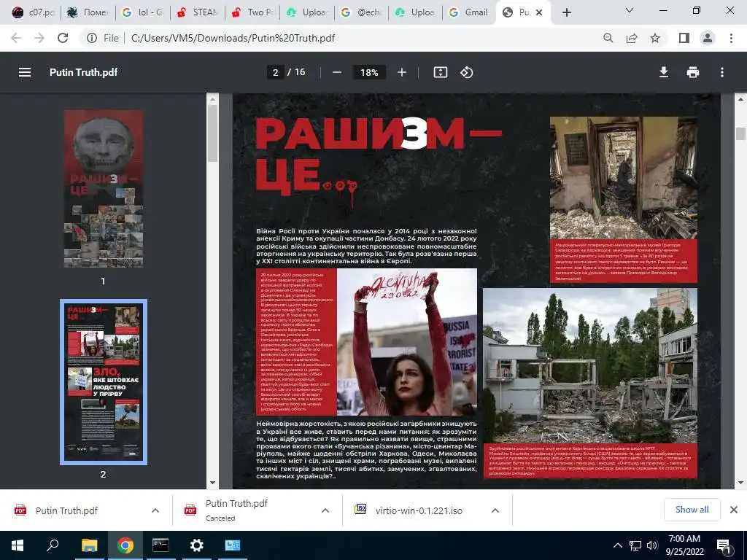
Task: Open Chrome zoom magnifier in address bar
Action: click(608, 38)
